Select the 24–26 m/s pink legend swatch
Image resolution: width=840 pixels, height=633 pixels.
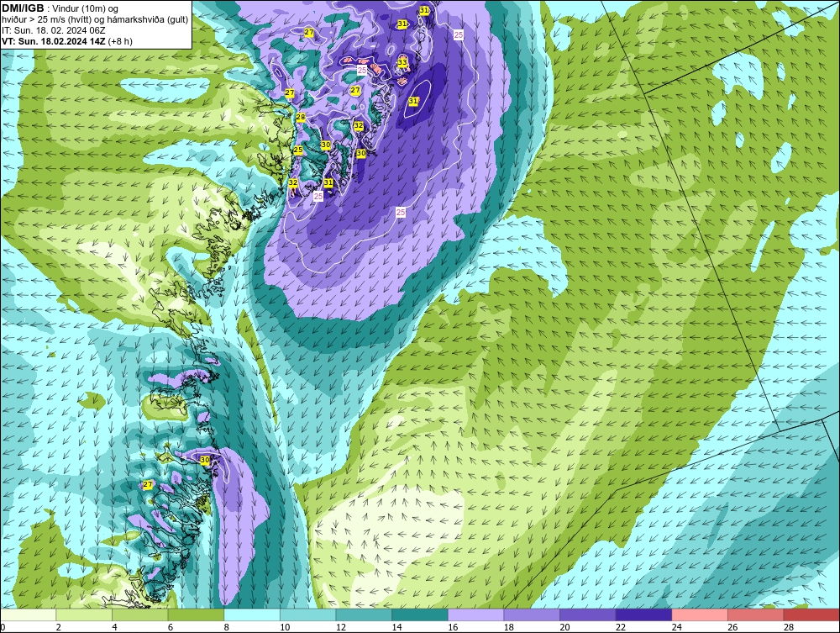(700, 615)
